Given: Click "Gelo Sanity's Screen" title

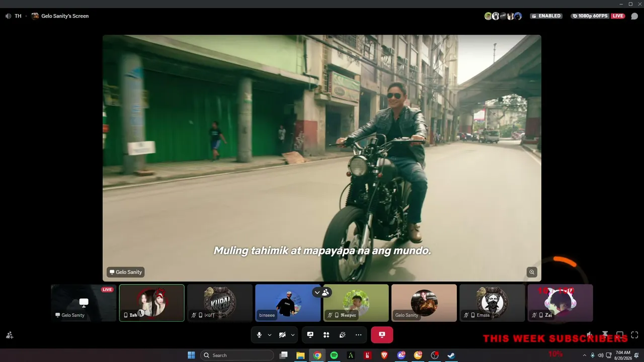Looking at the screenshot, I should pyautogui.click(x=65, y=16).
